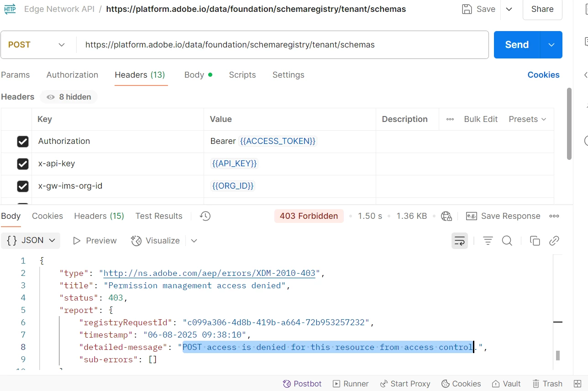Uncheck the x-gw-ims-org-id header checkbox
The height and width of the screenshot is (391, 588).
pos(23,186)
